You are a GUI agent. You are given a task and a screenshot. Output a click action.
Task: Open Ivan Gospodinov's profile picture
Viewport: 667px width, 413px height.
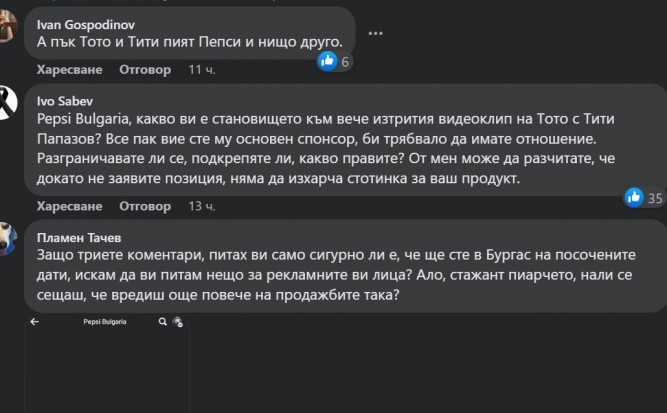coord(10,29)
